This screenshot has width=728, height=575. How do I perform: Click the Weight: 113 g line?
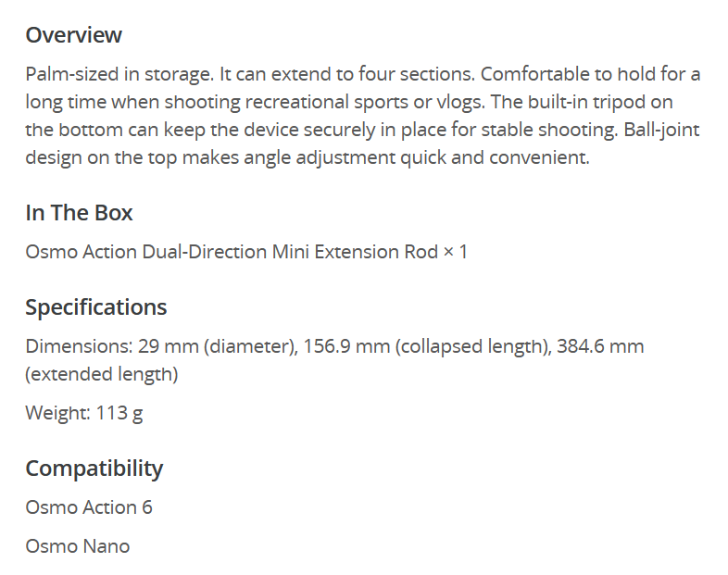83,413
